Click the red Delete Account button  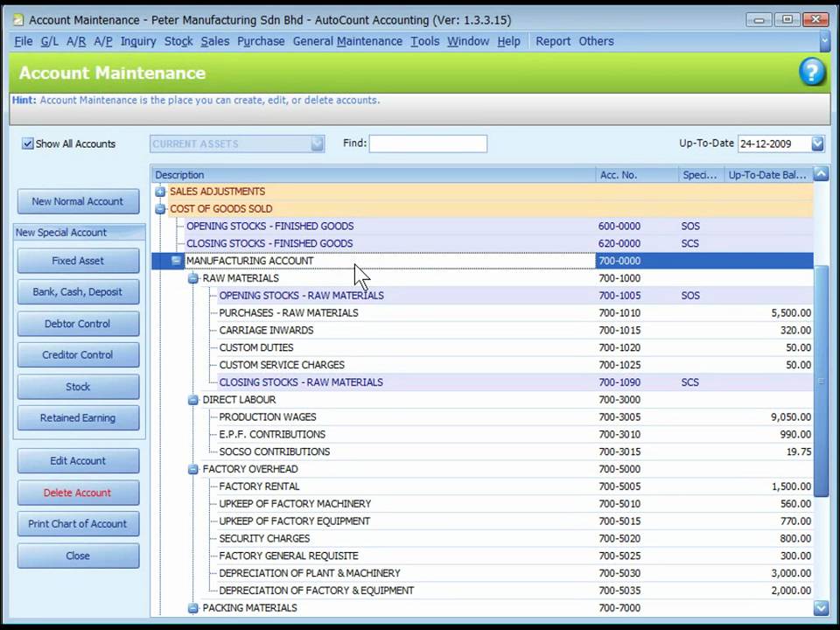[x=78, y=493]
